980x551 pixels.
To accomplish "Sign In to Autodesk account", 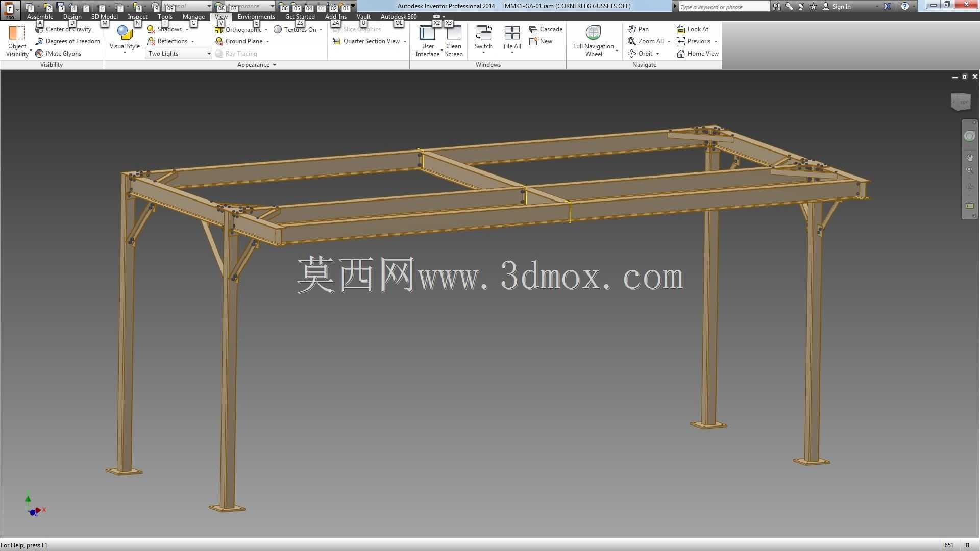I will pyautogui.click(x=837, y=7).
